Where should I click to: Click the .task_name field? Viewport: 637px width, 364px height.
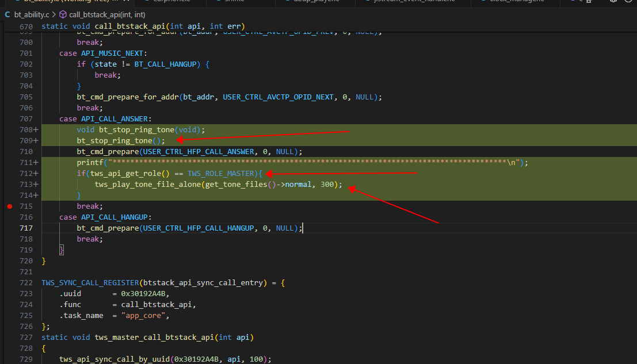pos(81,316)
